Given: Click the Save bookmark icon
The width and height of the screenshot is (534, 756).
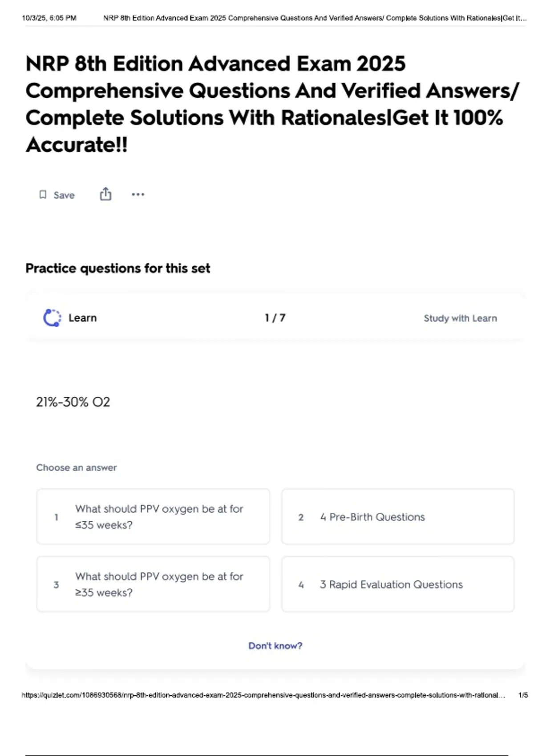Looking at the screenshot, I should 43,195.
